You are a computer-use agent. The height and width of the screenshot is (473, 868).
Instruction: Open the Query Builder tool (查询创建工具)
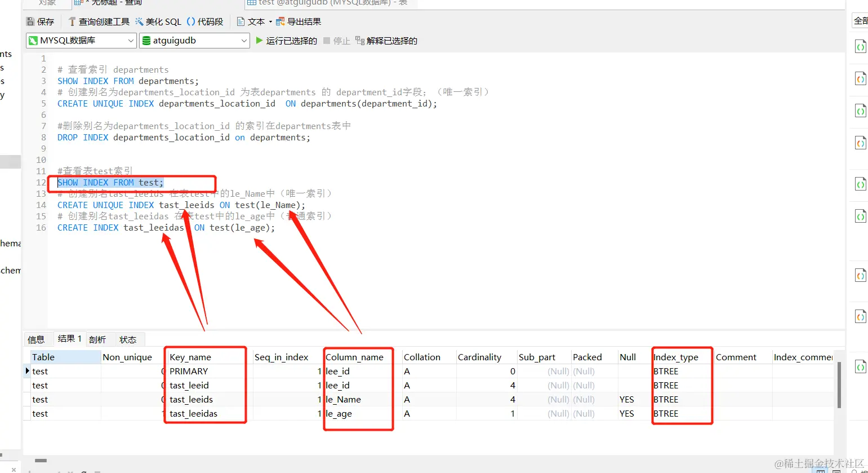pos(99,21)
